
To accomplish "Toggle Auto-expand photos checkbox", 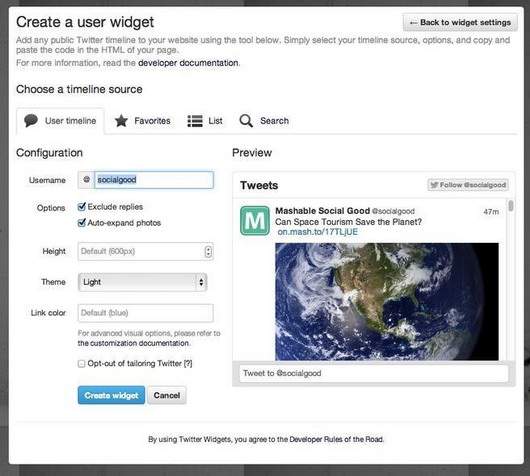I will 81,222.
